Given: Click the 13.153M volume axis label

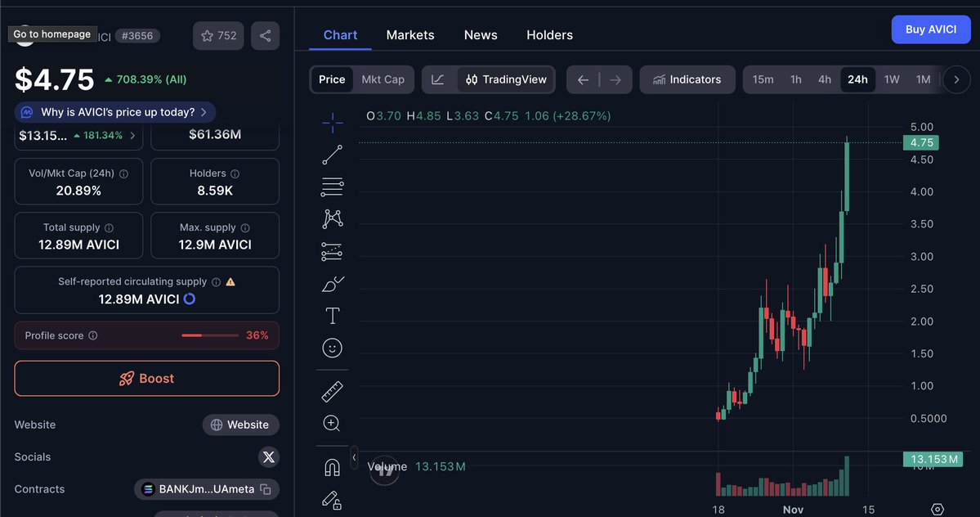Looking at the screenshot, I should pos(933,460).
